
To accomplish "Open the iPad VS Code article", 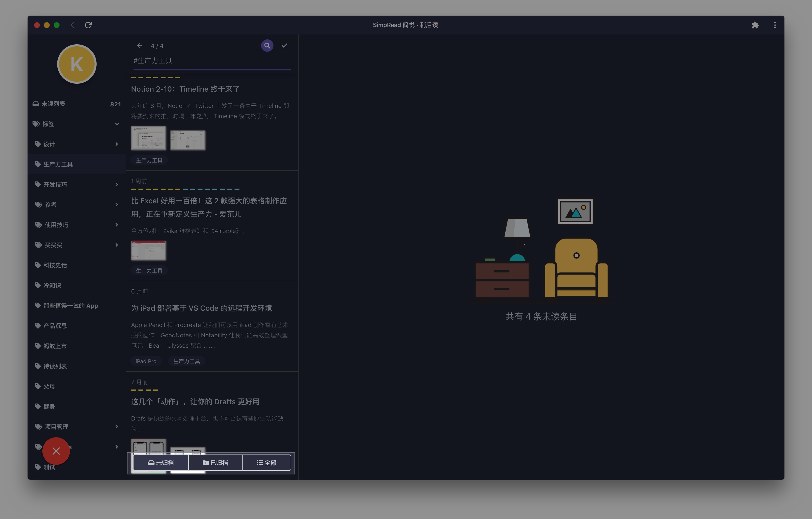I will [201, 308].
